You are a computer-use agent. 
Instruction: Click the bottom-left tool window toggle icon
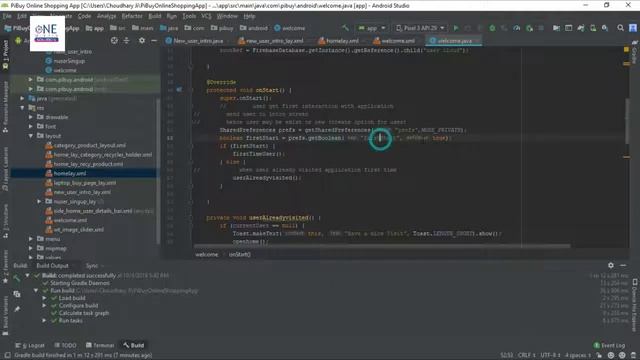[x=7, y=355]
